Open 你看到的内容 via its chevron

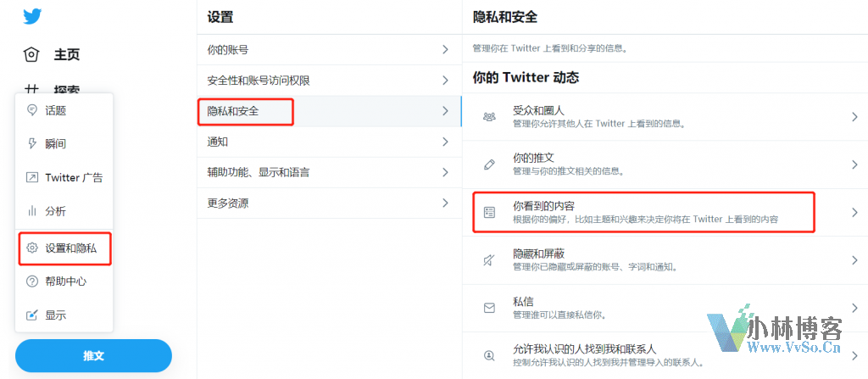[854, 212]
